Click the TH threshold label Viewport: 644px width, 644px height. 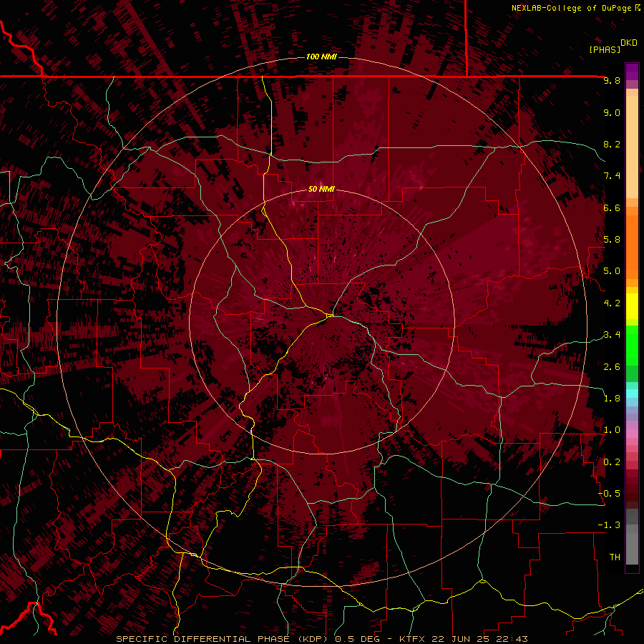615,557
